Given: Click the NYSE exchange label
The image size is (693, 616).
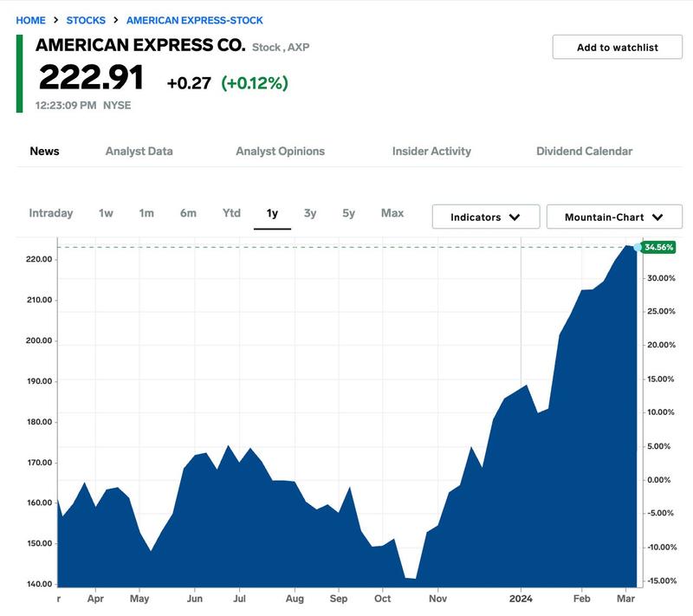Looking at the screenshot, I should coord(117,105).
